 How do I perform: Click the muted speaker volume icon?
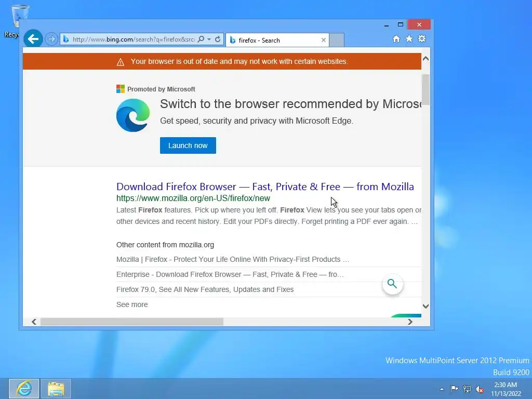coord(480,389)
